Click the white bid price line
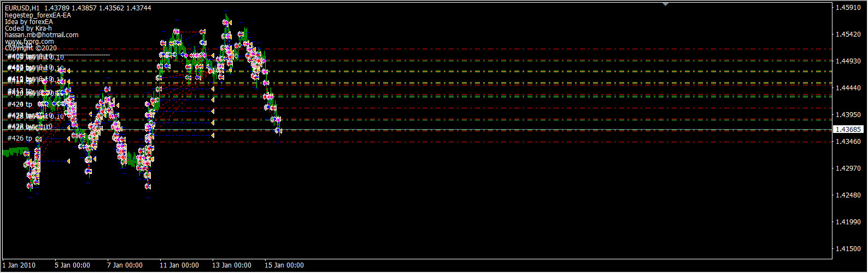 coord(492,130)
